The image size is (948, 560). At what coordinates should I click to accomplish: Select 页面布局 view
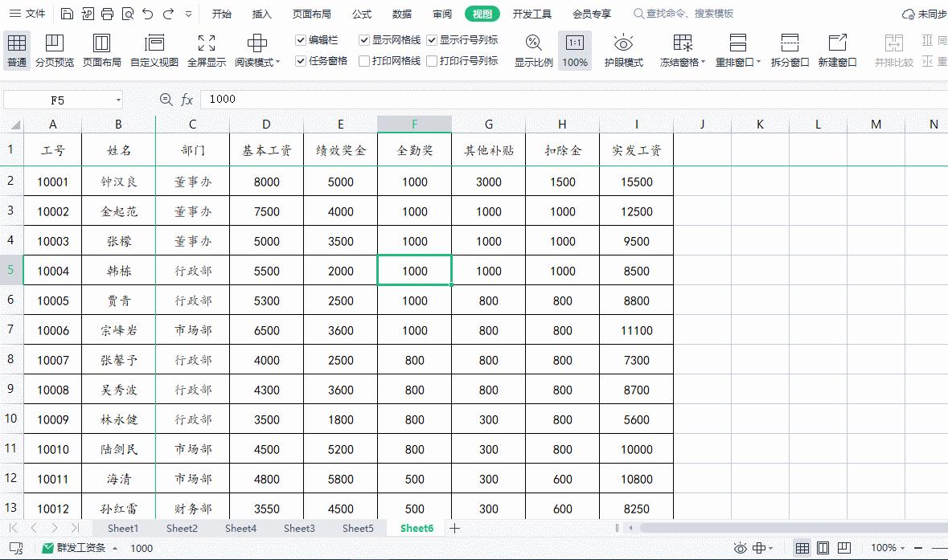click(101, 50)
